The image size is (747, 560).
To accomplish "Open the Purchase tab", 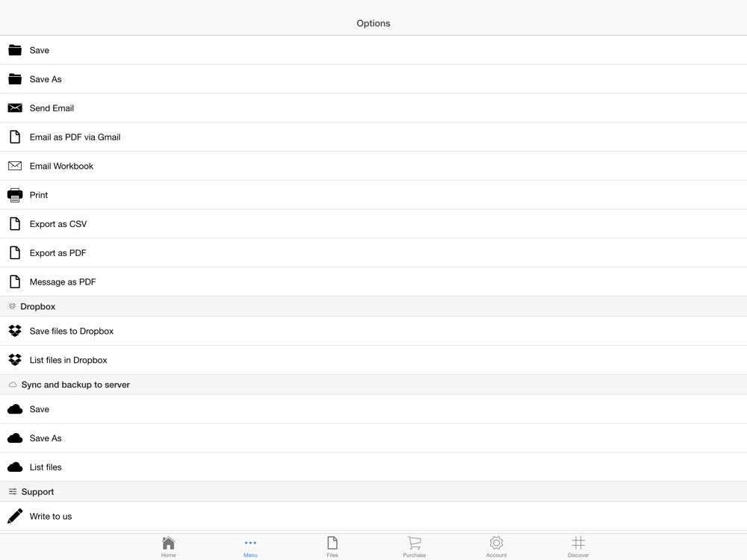I will coord(414,547).
